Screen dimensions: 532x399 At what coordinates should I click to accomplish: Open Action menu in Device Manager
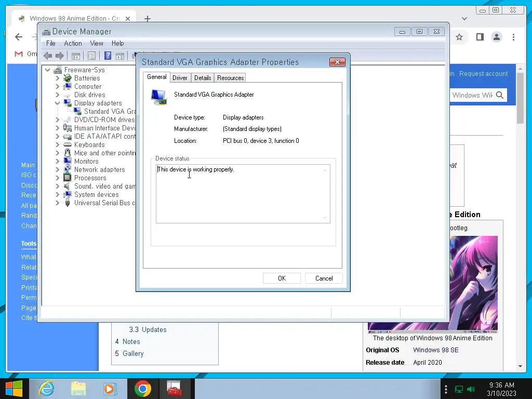(73, 44)
